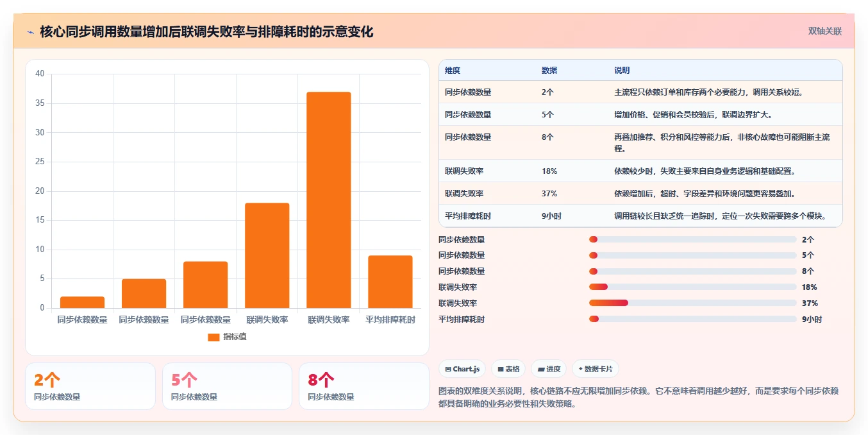The image size is (868, 435).
Task: Click the progress bar labeled 18%
Action: pyautogui.click(x=693, y=287)
